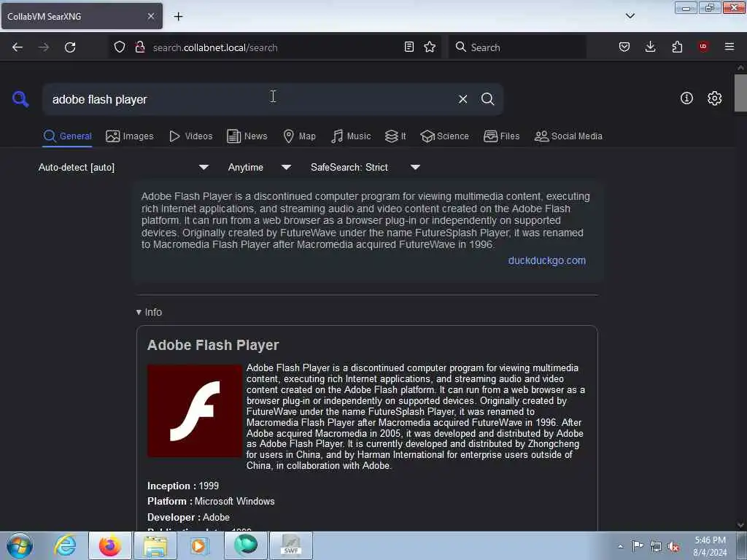Image resolution: width=747 pixels, height=560 pixels.
Task: Click the insecure connection padlock icon
Action: [x=139, y=47]
